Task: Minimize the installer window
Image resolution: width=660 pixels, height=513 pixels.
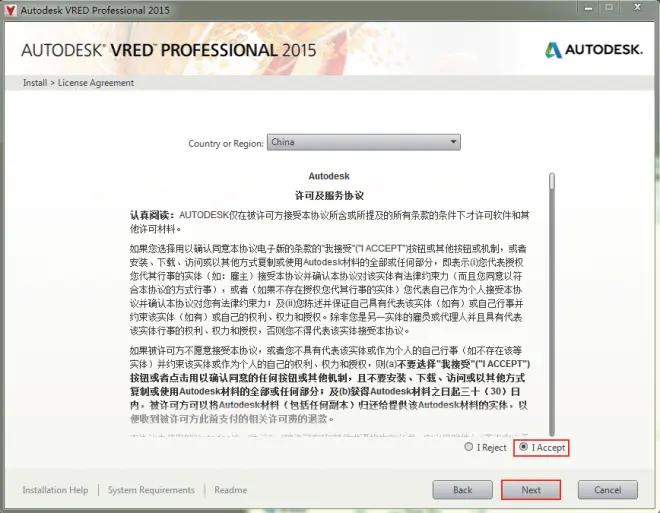Action: point(588,8)
